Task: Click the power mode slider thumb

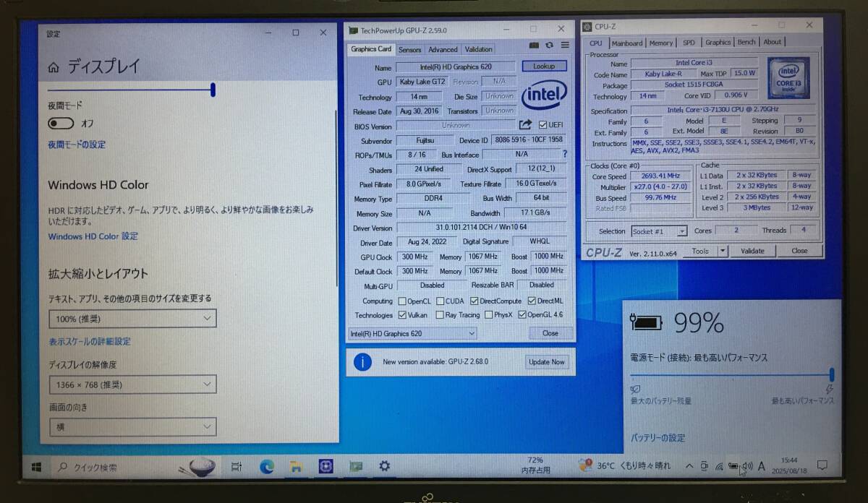Action: 832,374
